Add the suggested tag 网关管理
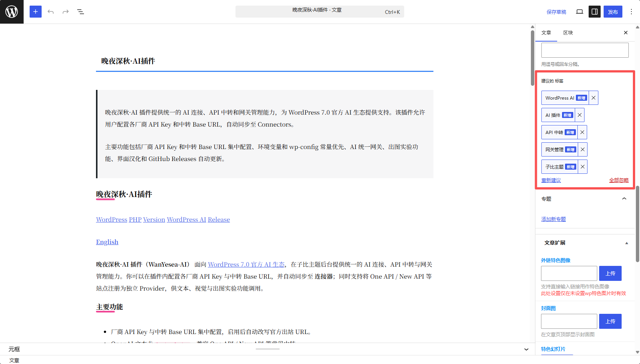Image resolution: width=640 pixels, height=364 pixels. (560, 149)
